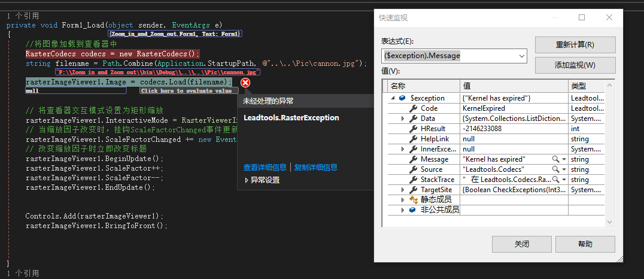Click the filename path data tip
The width and height of the screenshot is (644, 279).
click(x=158, y=72)
